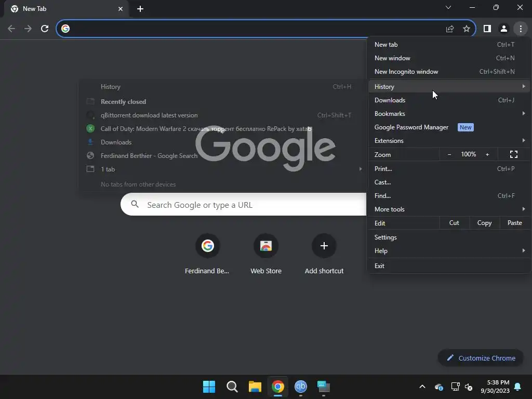Increase zoom with the plus button
Image resolution: width=532 pixels, height=399 pixels.
487,154
